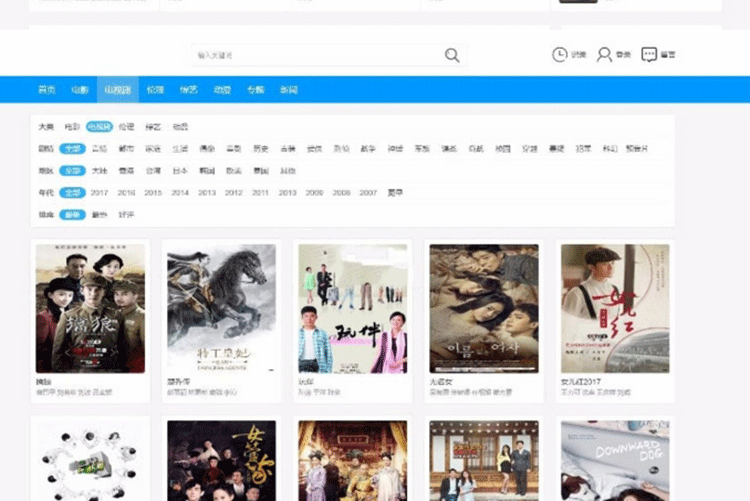This screenshot has width=750, height=501.
Task: Open 专题 in the blue navigation bar
Action: coord(255,89)
